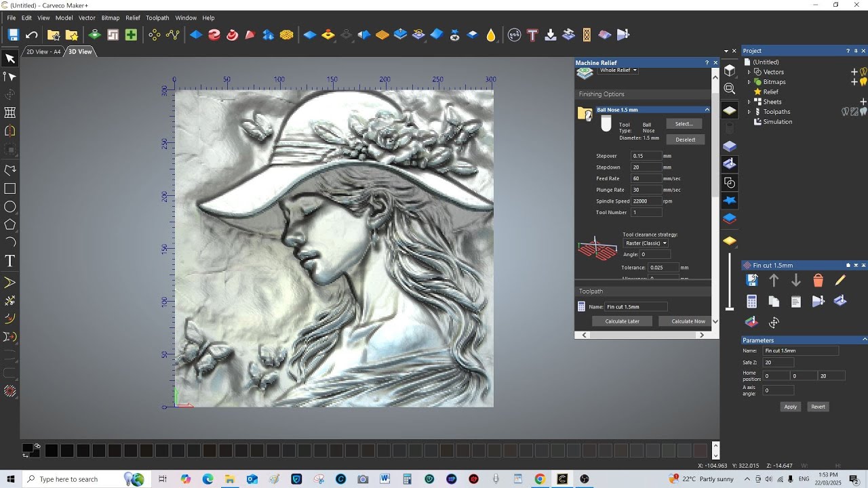Click the trash bin delete toolpath icon
This screenshot has width=868, height=488.
point(818,280)
